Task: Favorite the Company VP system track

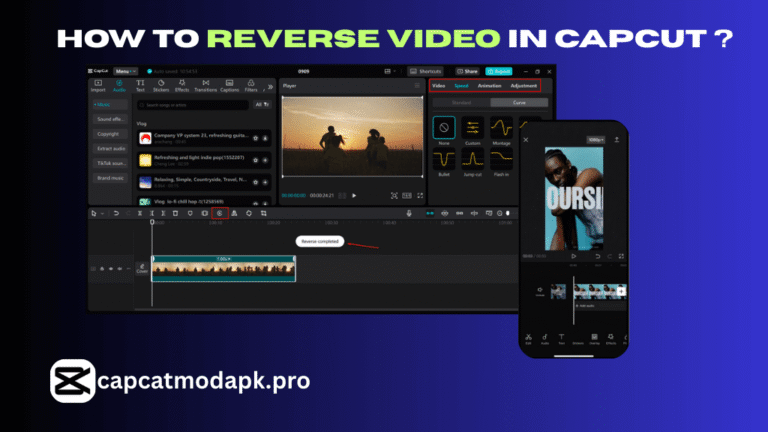Action: pyautogui.click(x=255, y=139)
